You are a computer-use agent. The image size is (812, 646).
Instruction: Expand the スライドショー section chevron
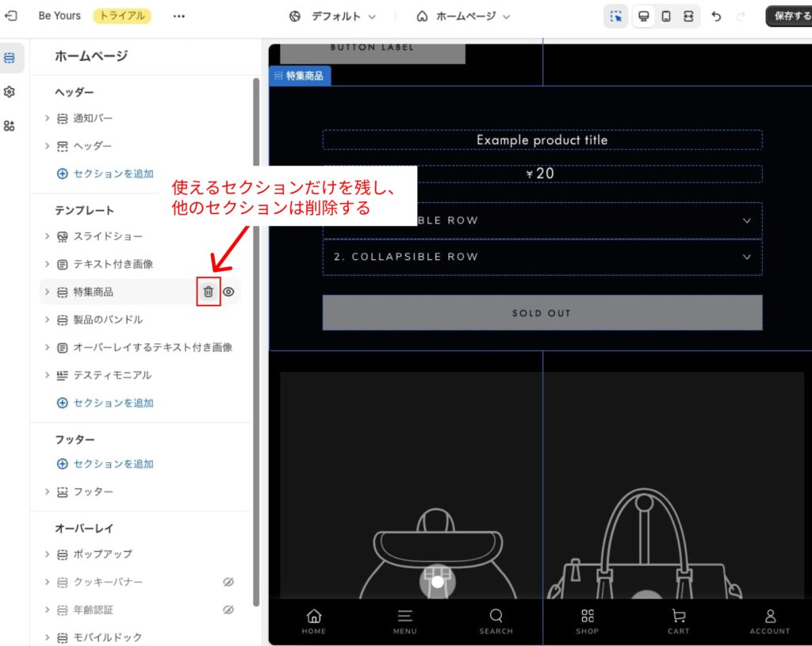pos(47,236)
